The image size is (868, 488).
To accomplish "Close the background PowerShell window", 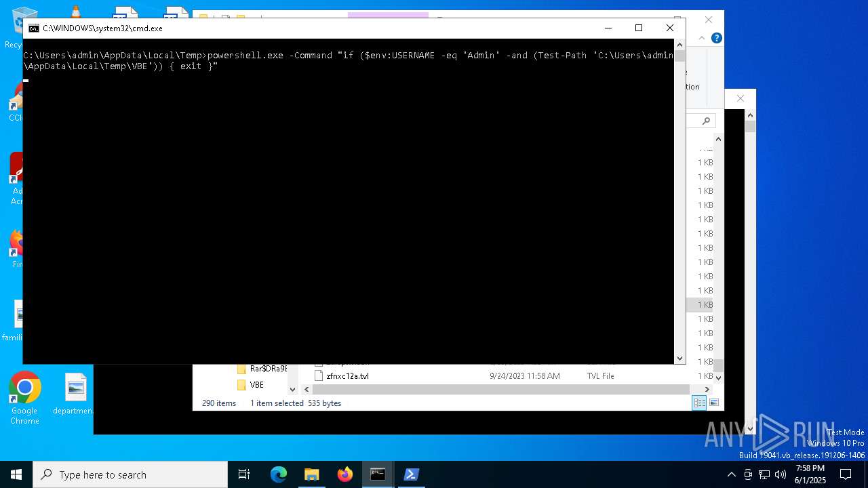I will click(x=741, y=98).
